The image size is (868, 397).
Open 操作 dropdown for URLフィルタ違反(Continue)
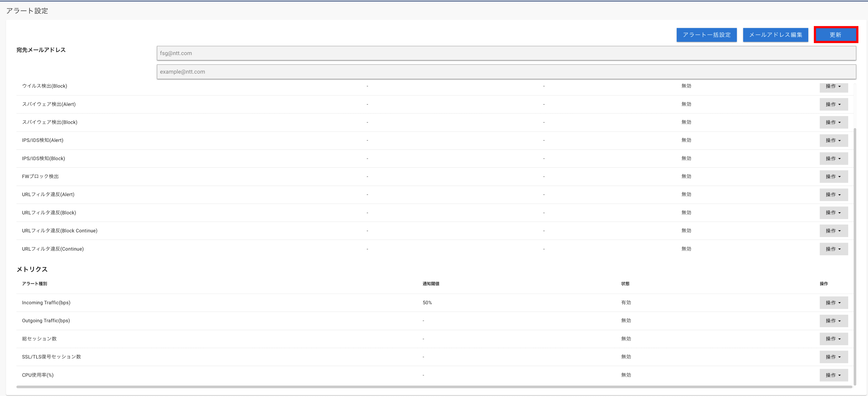pos(833,249)
